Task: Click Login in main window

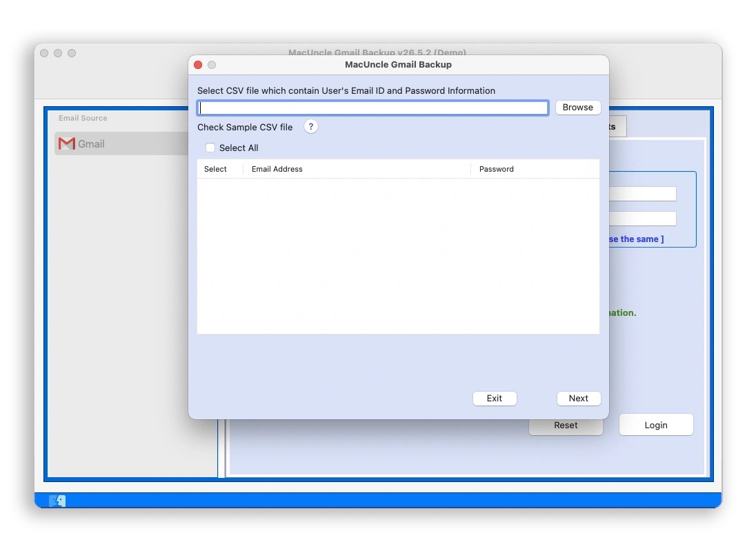Action: [x=656, y=425]
